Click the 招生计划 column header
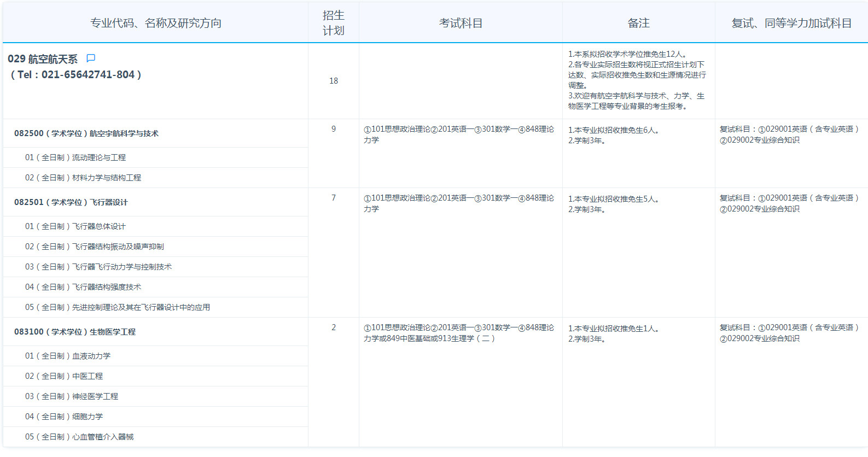This screenshot has width=868, height=457. click(333, 23)
